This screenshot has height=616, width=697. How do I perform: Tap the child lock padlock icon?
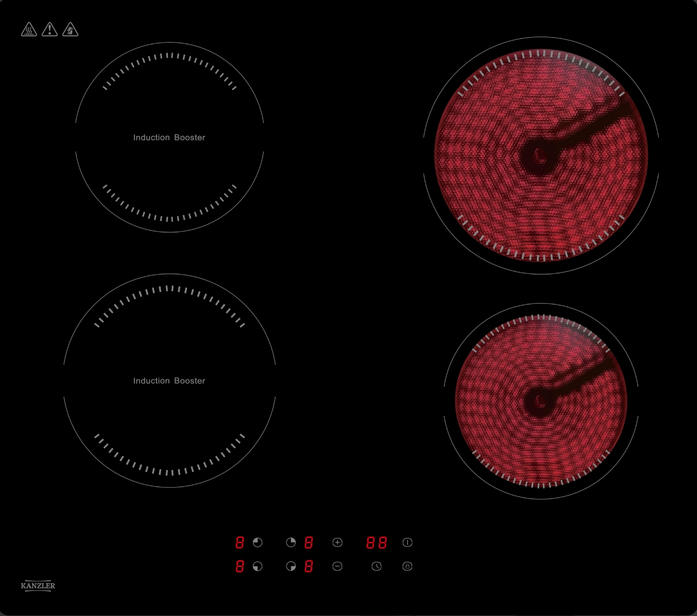pyautogui.click(x=407, y=566)
